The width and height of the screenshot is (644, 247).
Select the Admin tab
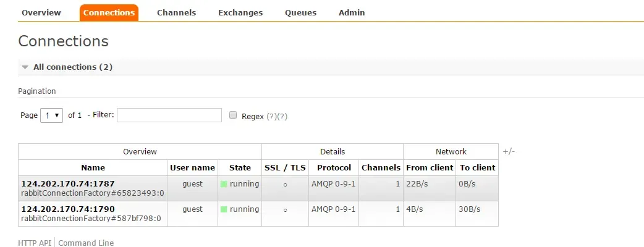(x=352, y=12)
